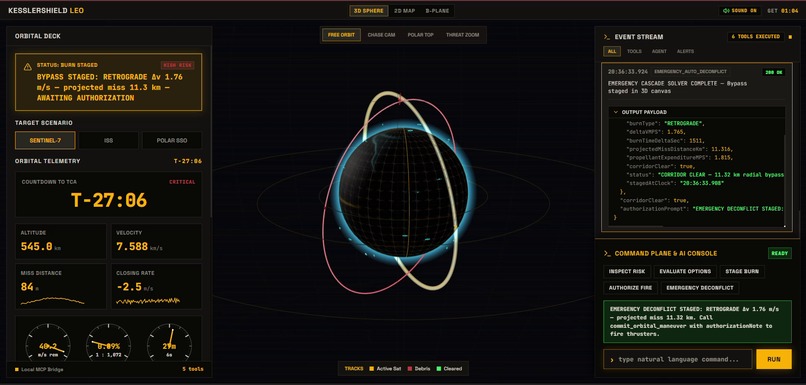
Task: Click the Stage Burn button
Action: pos(742,271)
